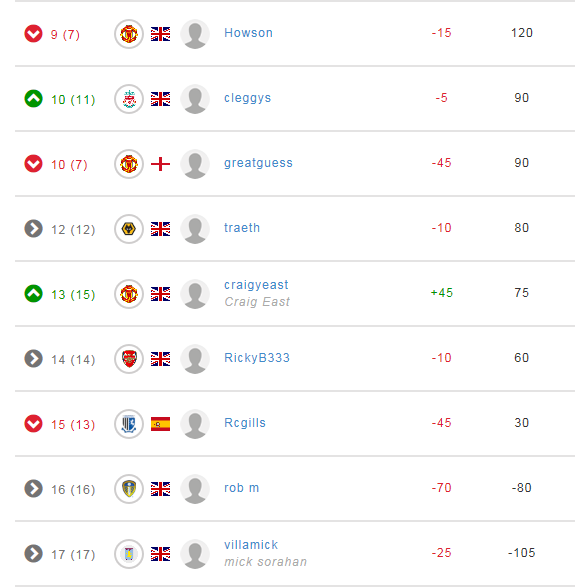The image size is (575, 588).
Task: Click the grey unchanged arrow beside traeth
Action: [33, 229]
